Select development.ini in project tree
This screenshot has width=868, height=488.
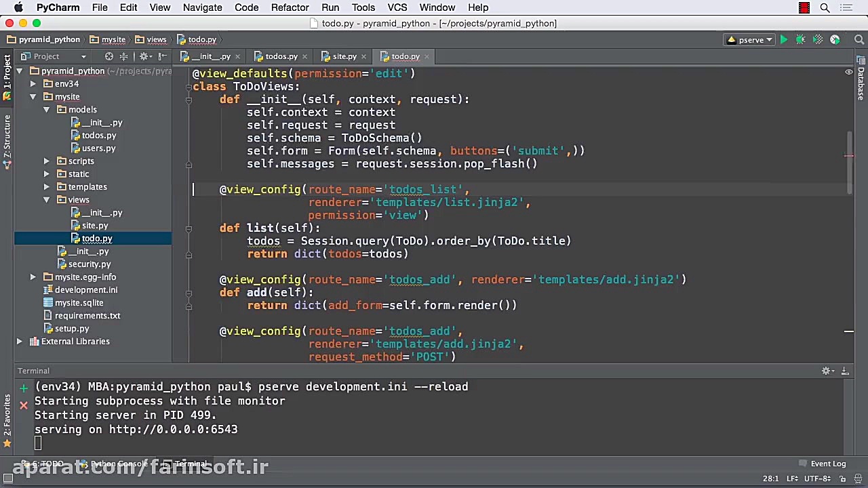click(x=86, y=290)
